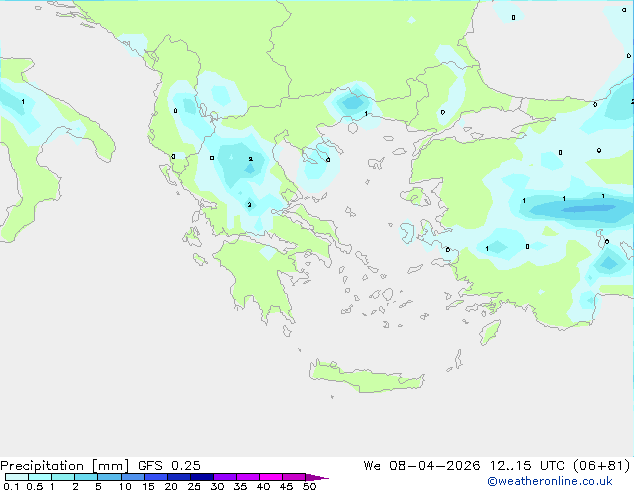
Task: Click the 45–50 mm legend color box
Action: (x=294, y=477)
